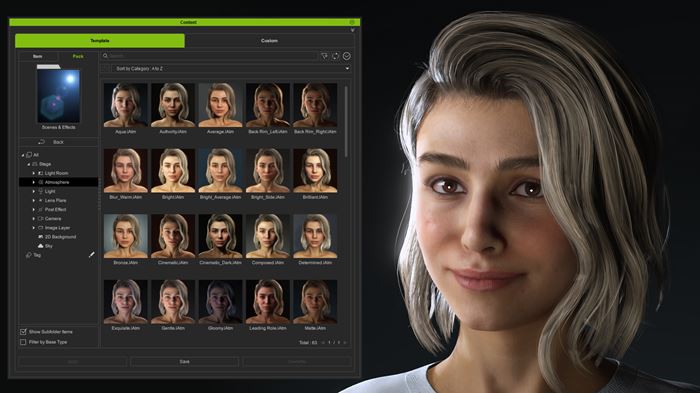Select the Brilliant atmosphere thumbnail
This screenshot has width=700, height=393.
[x=315, y=171]
